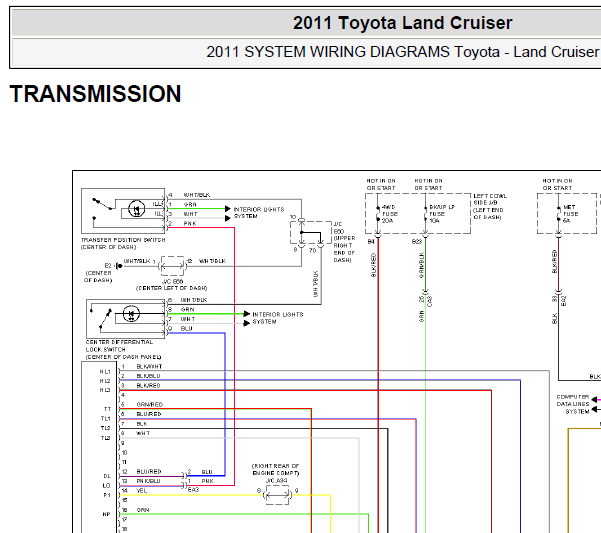
Task: Click the 'BKUP LP FUSE 10A' label
Action: coord(442,214)
